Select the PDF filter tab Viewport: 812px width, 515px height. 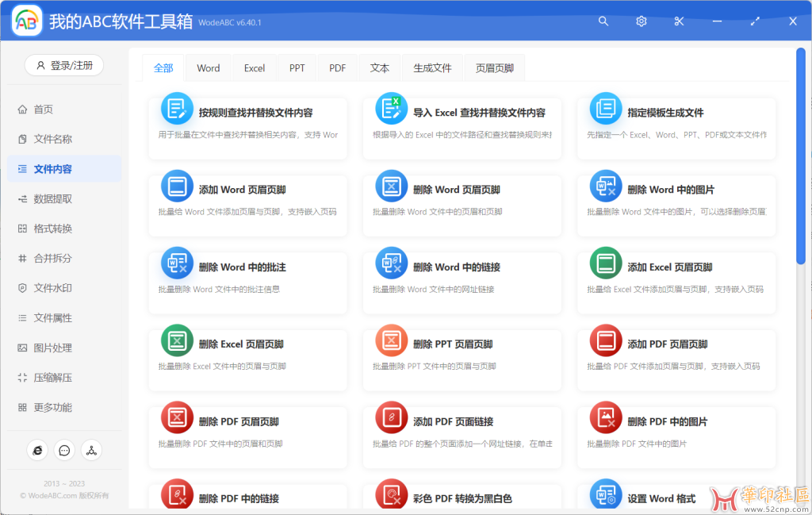(x=337, y=67)
